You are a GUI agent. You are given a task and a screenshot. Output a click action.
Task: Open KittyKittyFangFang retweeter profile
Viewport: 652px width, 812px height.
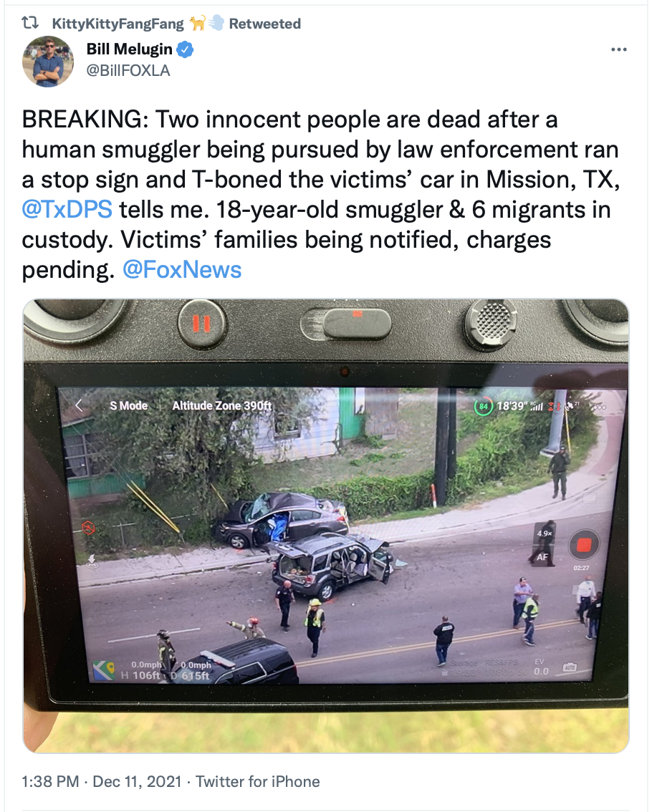118,24
